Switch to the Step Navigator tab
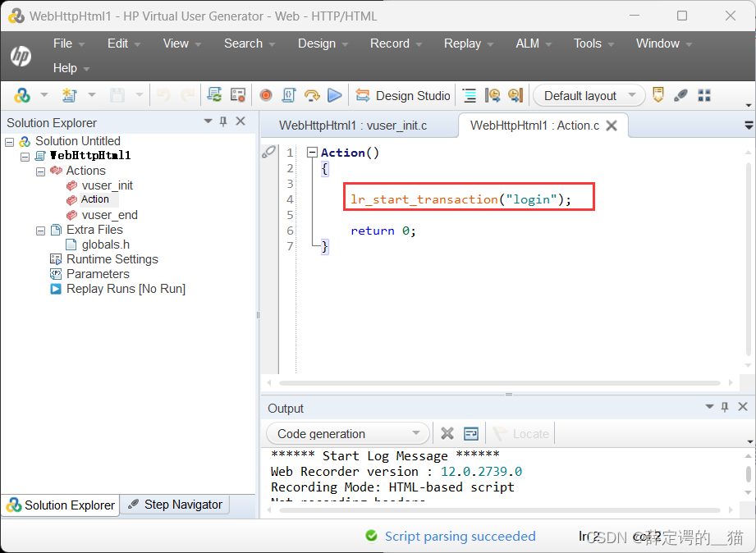 click(175, 505)
